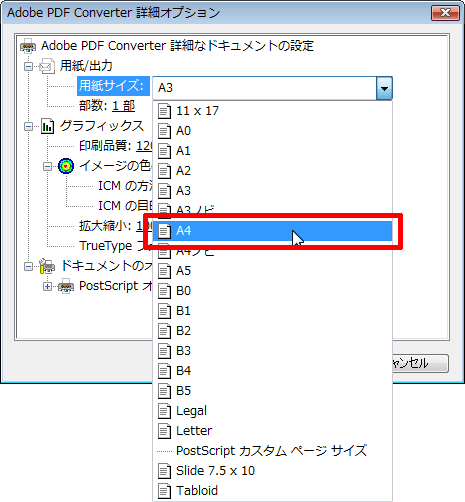Click the page icon beside Letter
465x502 pixels.
pyautogui.click(x=164, y=431)
